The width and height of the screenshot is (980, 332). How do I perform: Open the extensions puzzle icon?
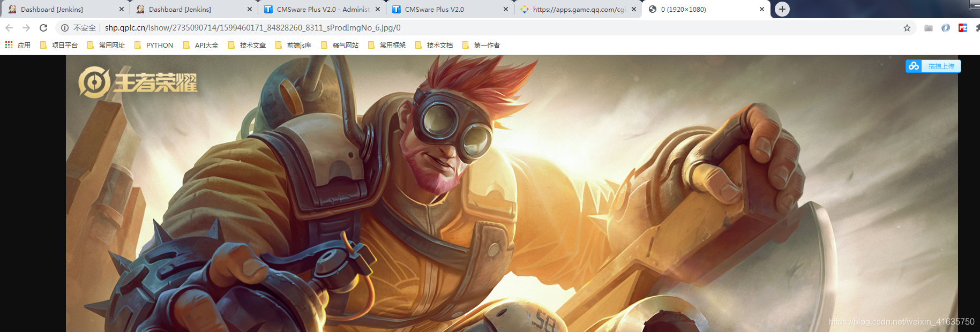pos(977,28)
